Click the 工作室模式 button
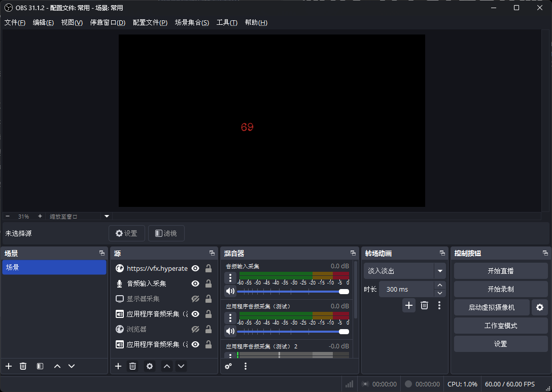Image resolution: width=552 pixels, height=392 pixels. click(x=500, y=326)
